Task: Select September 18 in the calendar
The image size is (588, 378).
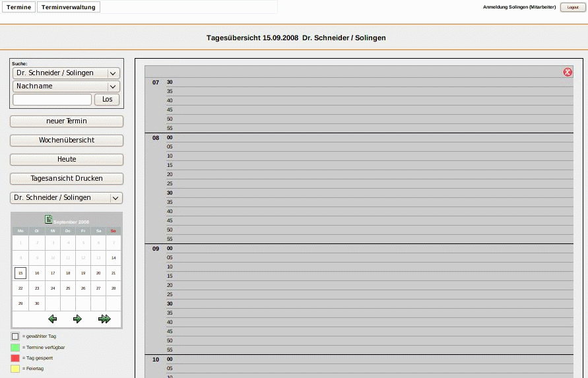Action: [x=68, y=273]
